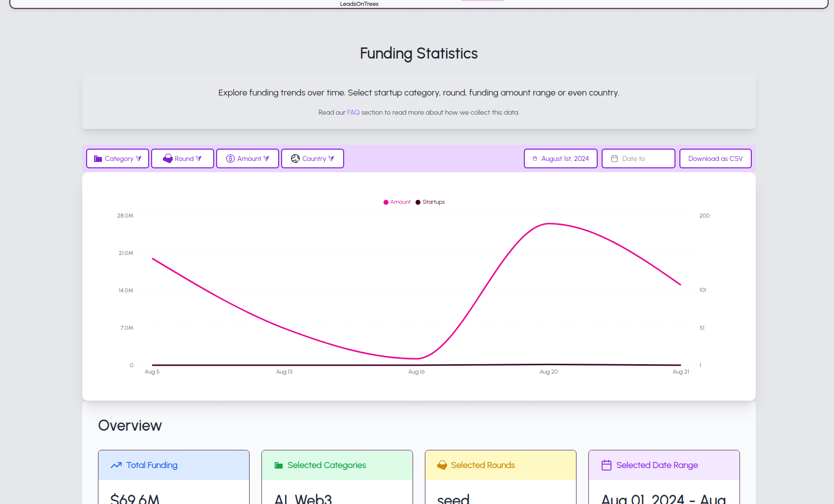
Task: Click the 200 right-axis value
Action: (705, 216)
